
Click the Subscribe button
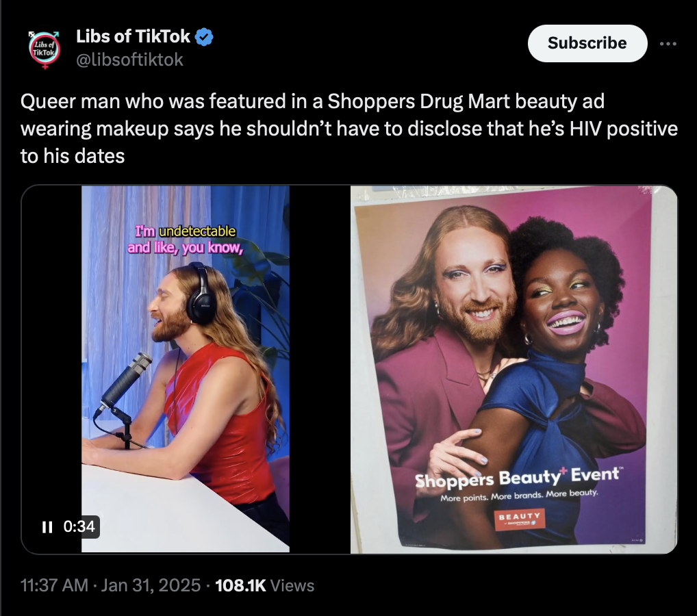point(587,43)
